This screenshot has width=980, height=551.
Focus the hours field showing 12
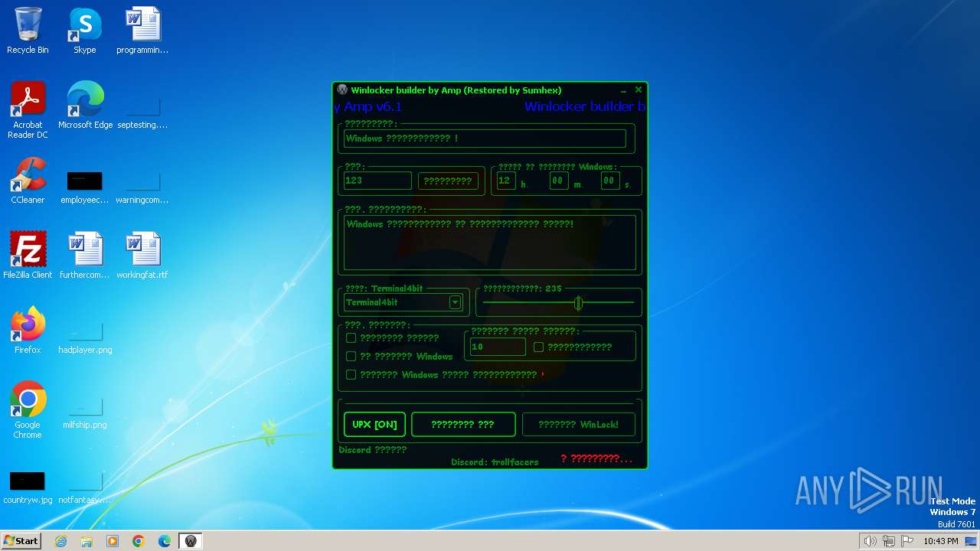[506, 181]
